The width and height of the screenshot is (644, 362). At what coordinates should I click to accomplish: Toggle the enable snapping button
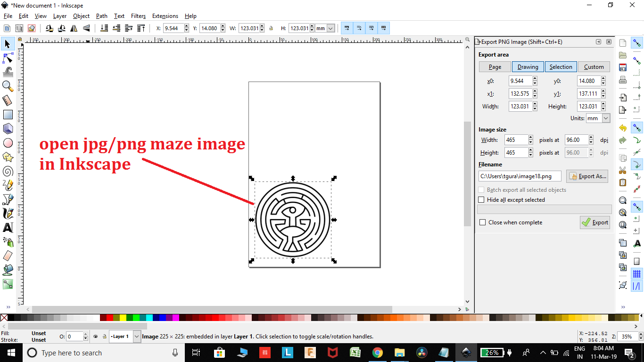(637, 43)
